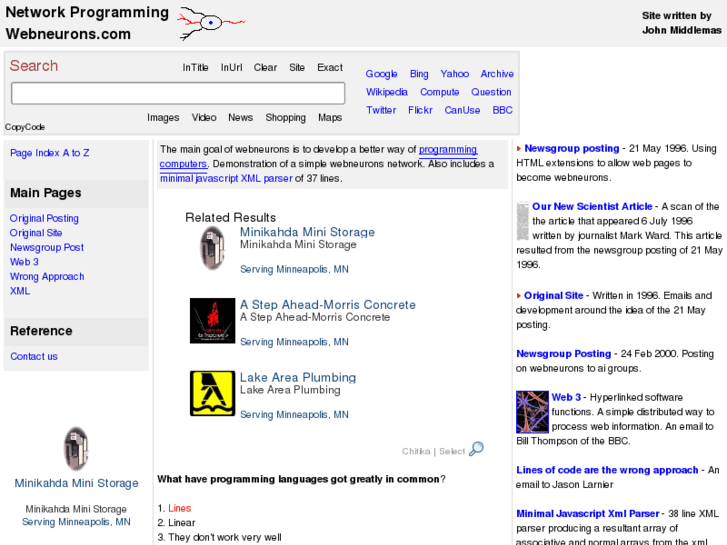This screenshot has height=545, width=727.
Task: Open the Wikipedia search link
Action: point(387,92)
